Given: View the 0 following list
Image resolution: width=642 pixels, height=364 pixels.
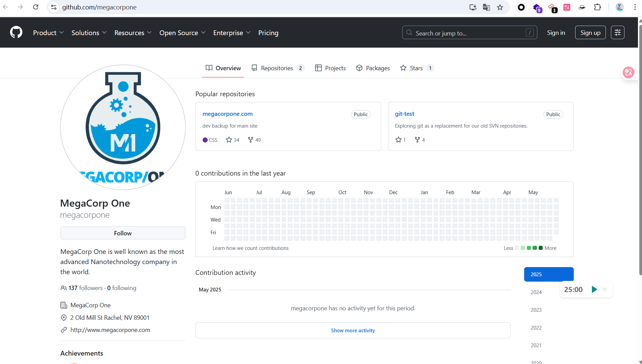Looking at the screenshot, I should tap(122, 288).
